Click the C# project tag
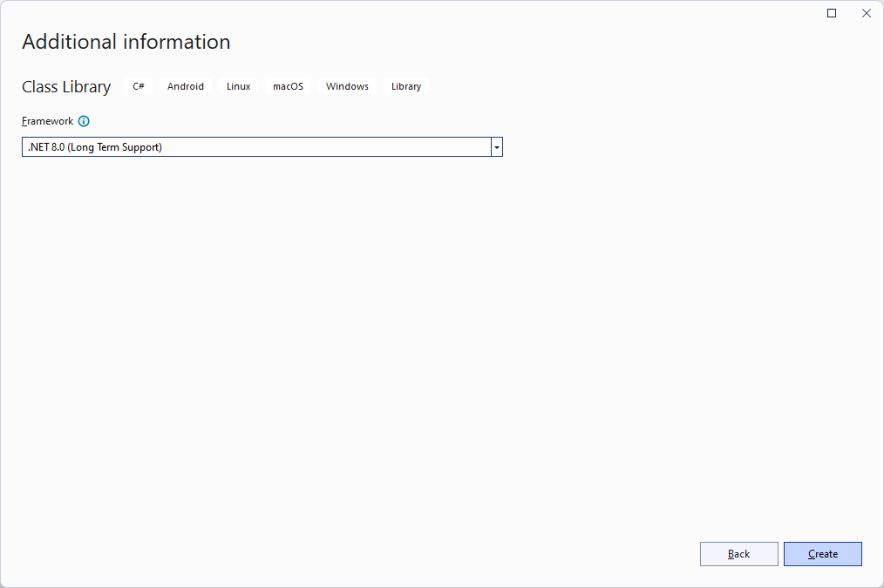 (x=138, y=85)
